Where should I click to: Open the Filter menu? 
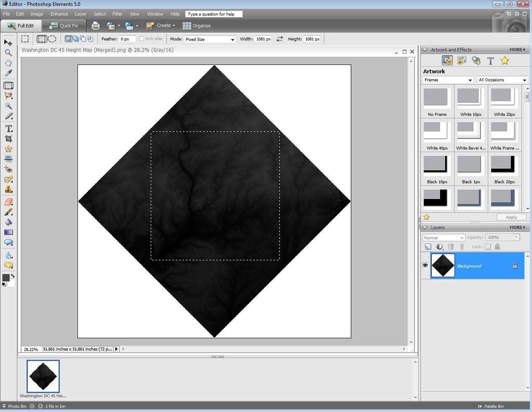point(117,14)
